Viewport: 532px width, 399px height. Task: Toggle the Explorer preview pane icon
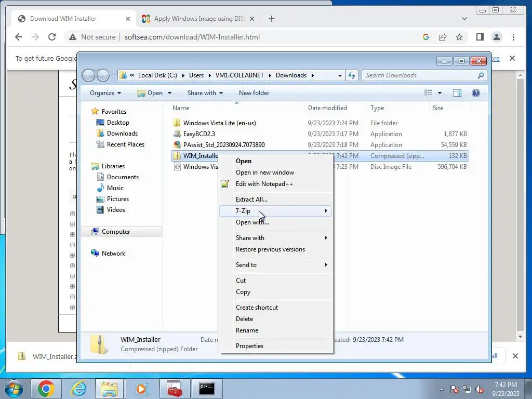[x=457, y=93]
